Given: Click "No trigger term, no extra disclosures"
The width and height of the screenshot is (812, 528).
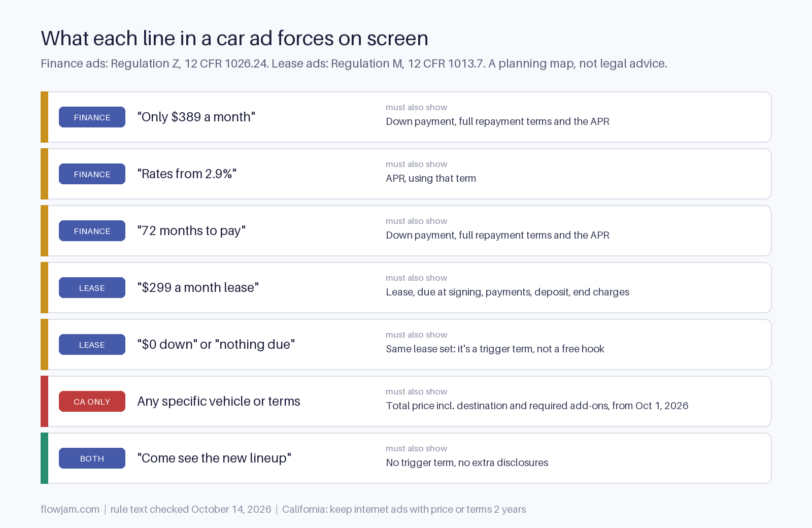Looking at the screenshot, I should click(467, 463).
